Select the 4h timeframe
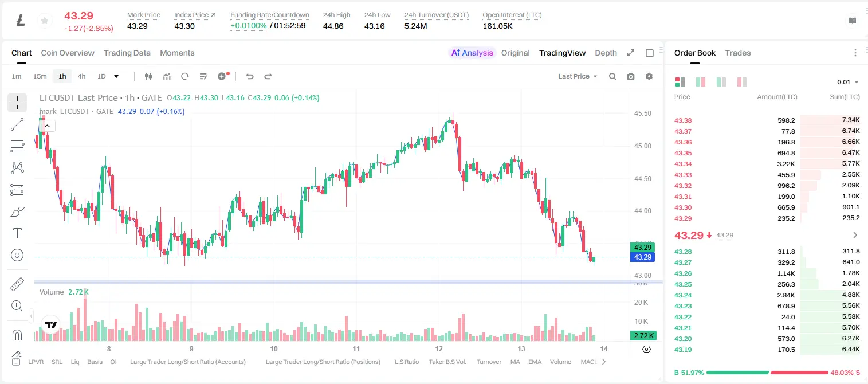This screenshot has height=384, width=868. point(82,76)
